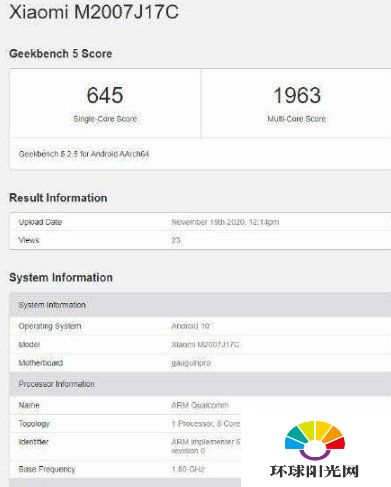Select the ARM Qualcomm processor name value
The height and width of the screenshot is (487, 391).
[x=200, y=405]
